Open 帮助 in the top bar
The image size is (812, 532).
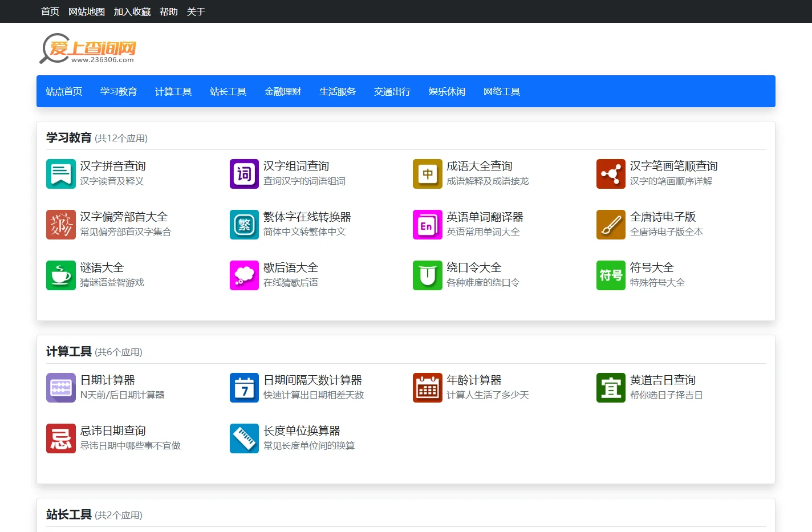coord(169,11)
